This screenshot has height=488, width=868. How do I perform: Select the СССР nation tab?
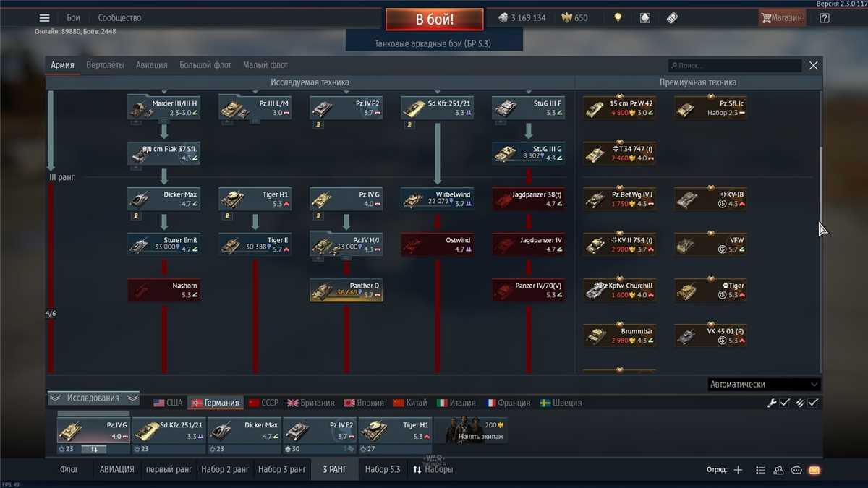click(x=263, y=403)
